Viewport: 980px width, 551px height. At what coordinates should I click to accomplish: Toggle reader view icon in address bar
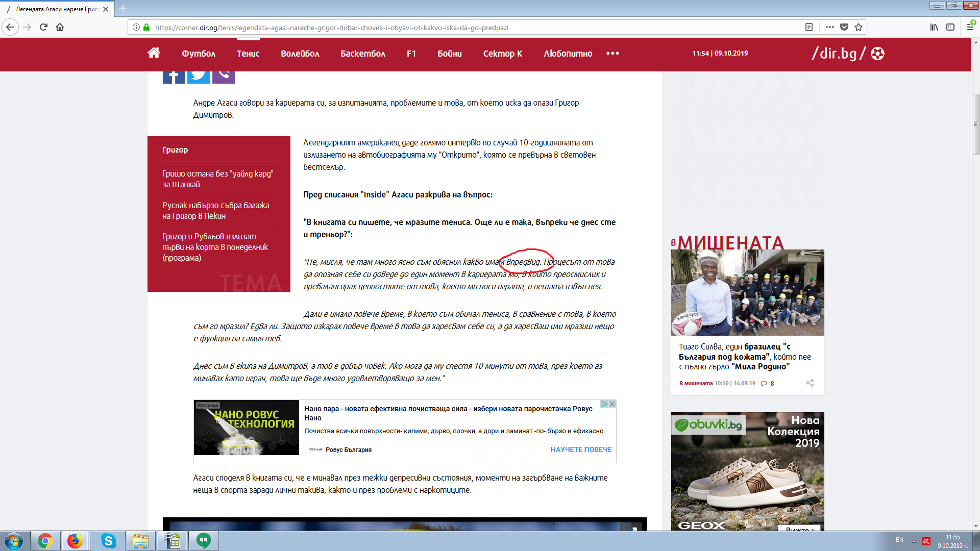[809, 27]
